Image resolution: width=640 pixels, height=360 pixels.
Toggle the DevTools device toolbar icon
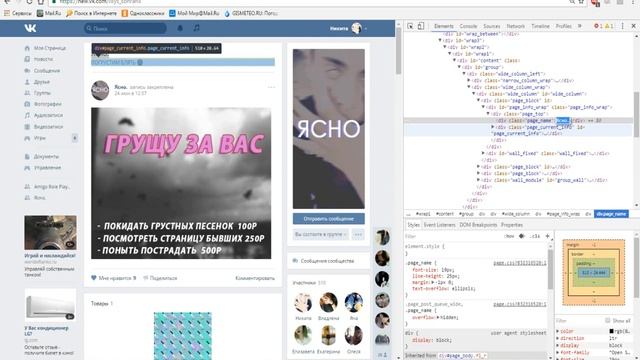421,26
